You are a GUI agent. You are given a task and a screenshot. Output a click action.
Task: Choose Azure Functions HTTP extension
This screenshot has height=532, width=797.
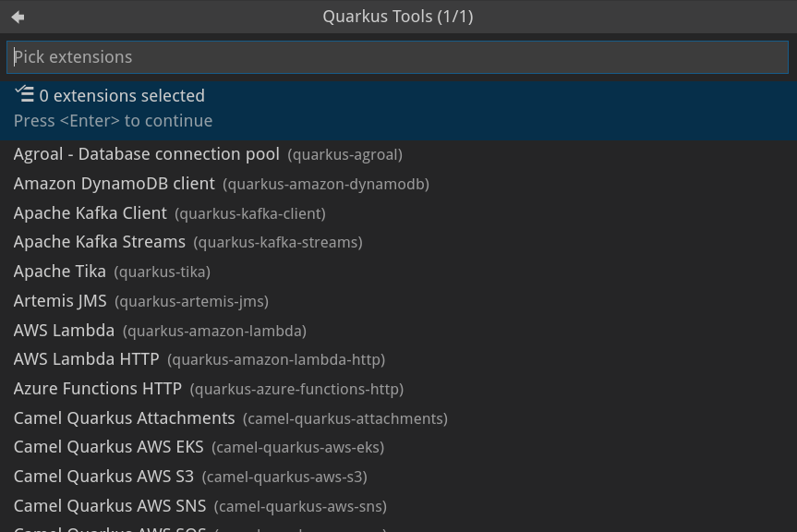tap(98, 389)
